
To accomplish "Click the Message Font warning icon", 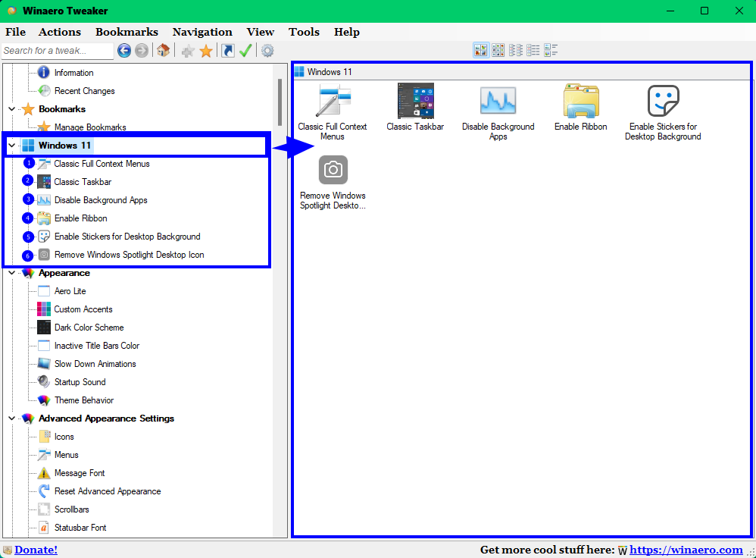I will pyautogui.click(x=44, y=473).
